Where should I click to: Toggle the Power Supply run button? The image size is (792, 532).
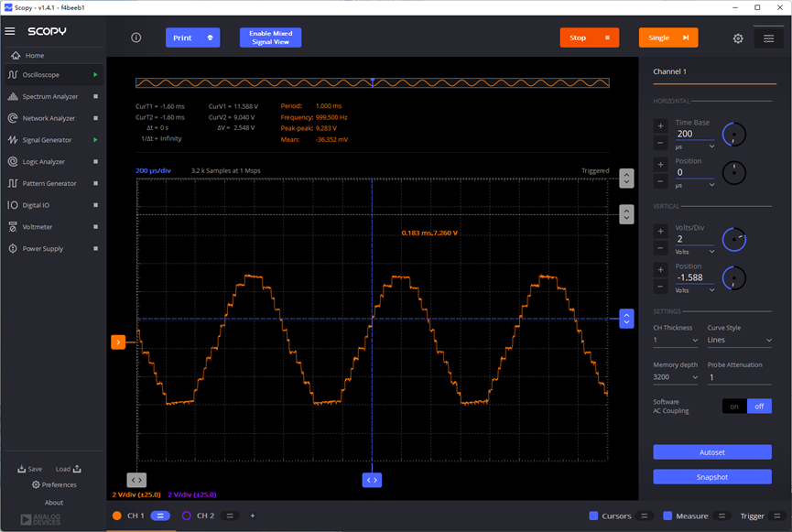click(x=95, y=248)
